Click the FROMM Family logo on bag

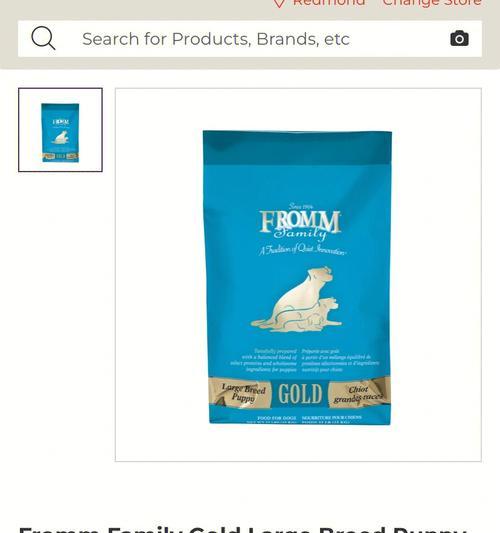300,225
